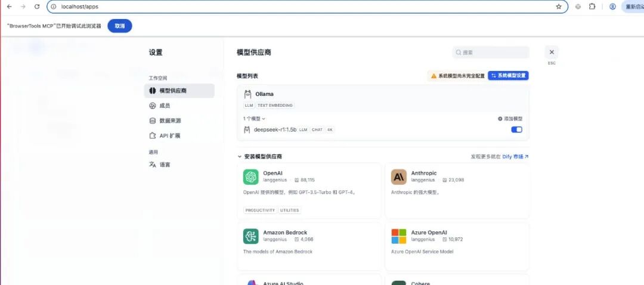Go forward using the browser forward arrow
Screen dimensions: 644x285
pos(23,7)
